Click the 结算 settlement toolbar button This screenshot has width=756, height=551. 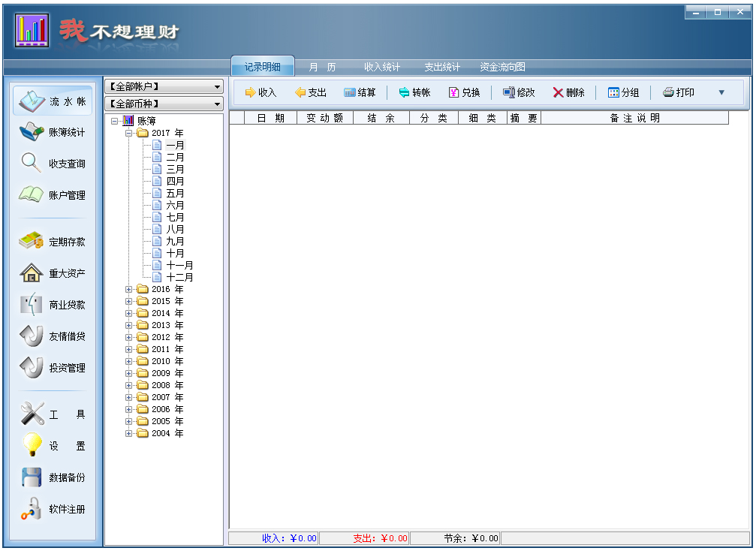(x=360, y=92)
